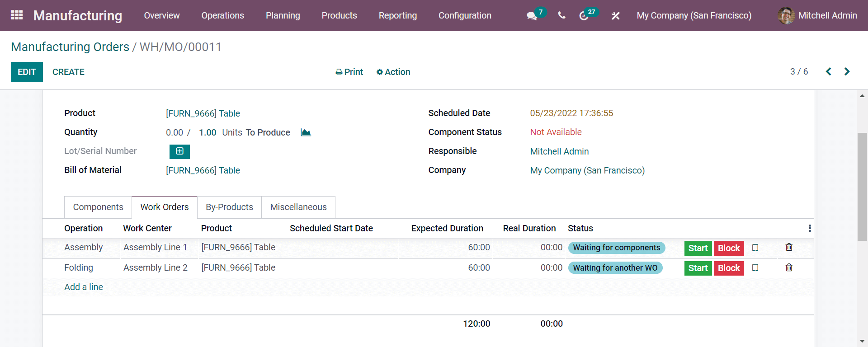Click scheduled date 05/23/2022 17:36:55
Image resolution: width=868 pixels, height=347 pixels.
[571, 113]
